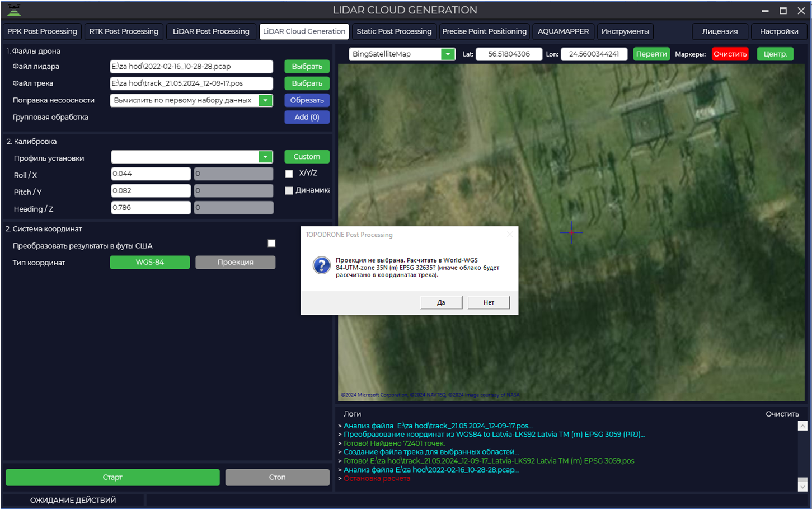Open Настройки settings
The width and height of the screenshot is (812, 509).
[779, 31]
